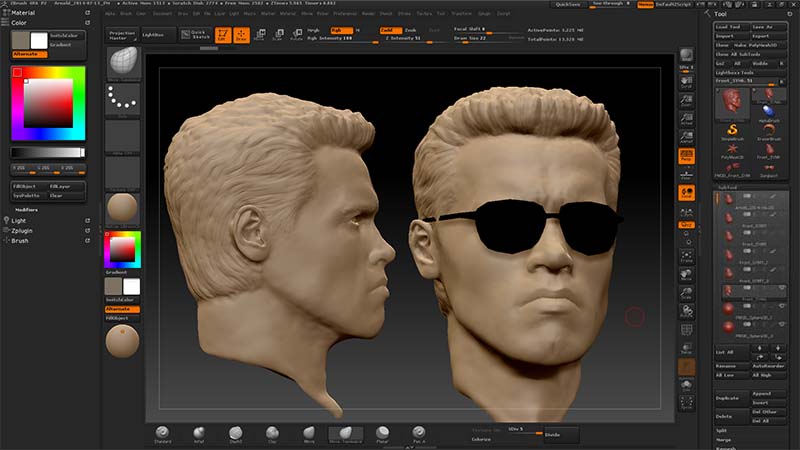The width and height of the screenshot is (800, 450).
Task: Toggle the Transp transparency button
Action: pyautogui.click(x=686, y=348)
